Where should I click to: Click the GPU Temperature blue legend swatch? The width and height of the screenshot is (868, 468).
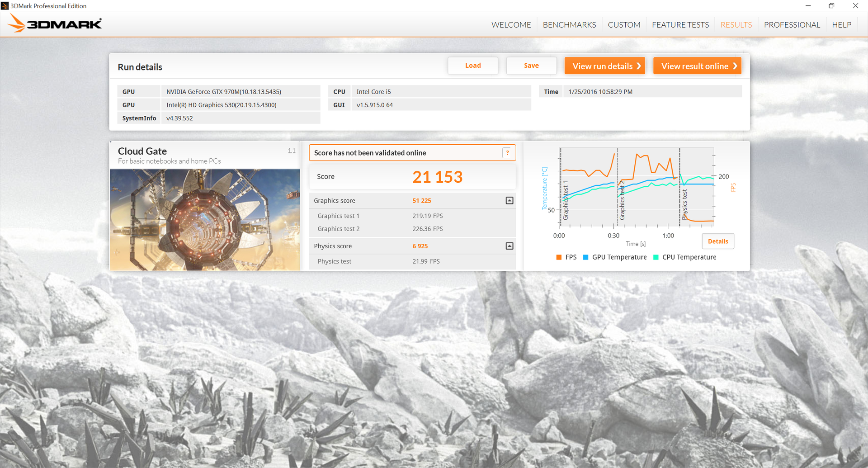(585, 257)
